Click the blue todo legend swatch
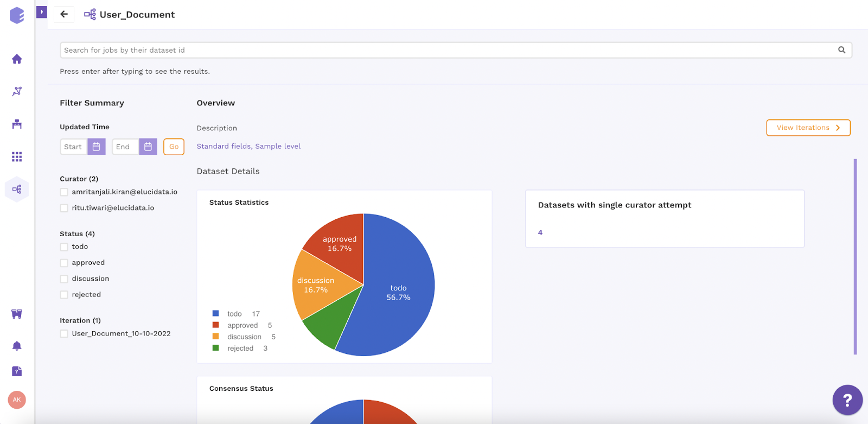868x424 pixels. (215, 313)
